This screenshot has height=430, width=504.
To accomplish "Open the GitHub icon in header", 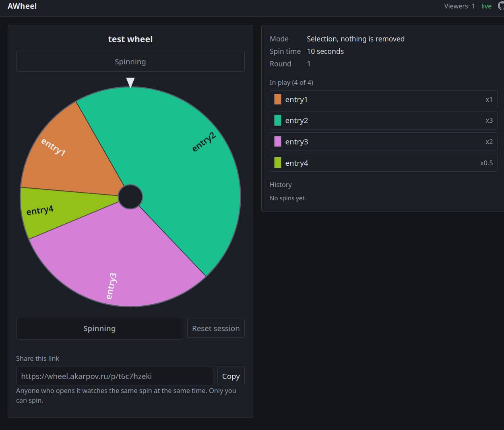I will (x=501, y=6).
